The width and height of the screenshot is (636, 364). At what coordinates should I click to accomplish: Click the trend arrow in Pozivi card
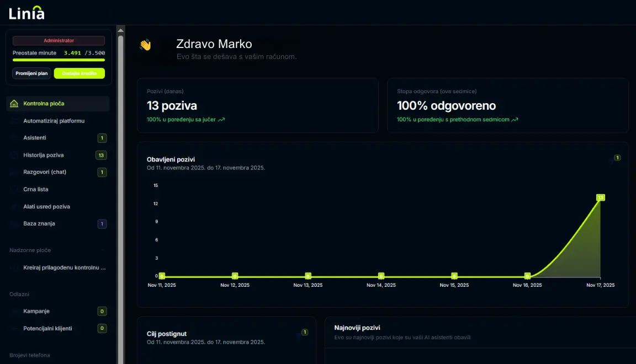pos(221,120)
